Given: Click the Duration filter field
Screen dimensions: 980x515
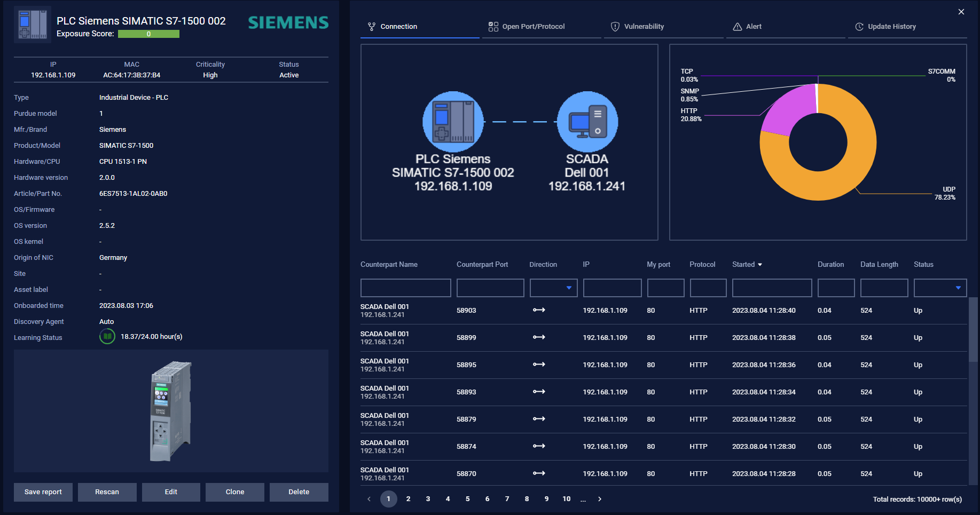Looking at the screenshot, I should click(836, 288).
